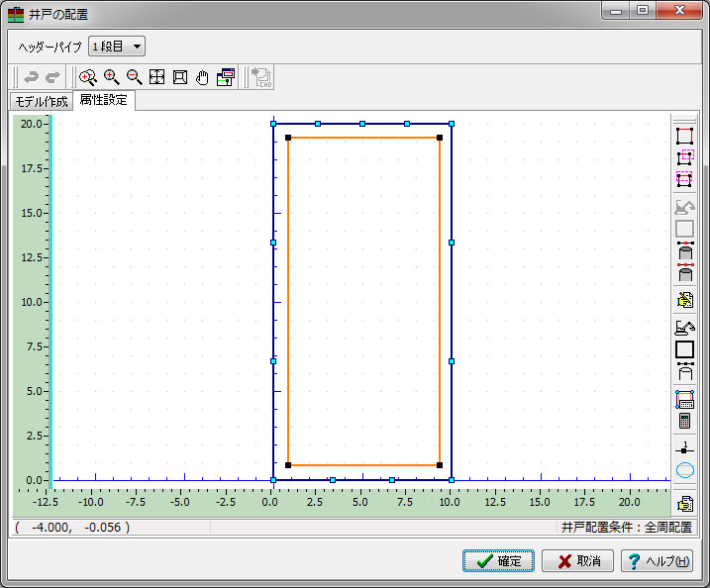The width and height of the screenshot is (710, 588).
Task: Click the hand-on-document icon above the excavator
Action: click(x=684, y=300)
